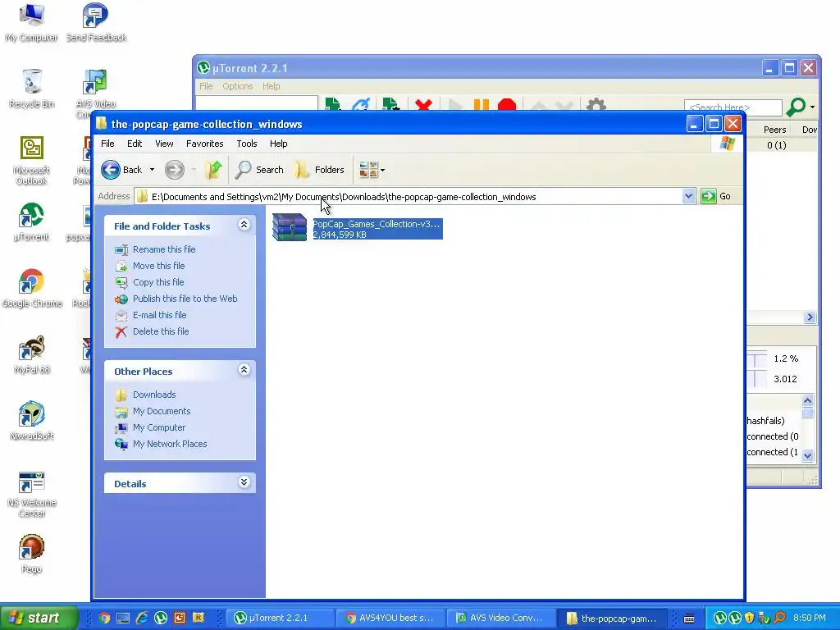Switch to µTorrent 2.2.1 taskbar button

(280, 618)
